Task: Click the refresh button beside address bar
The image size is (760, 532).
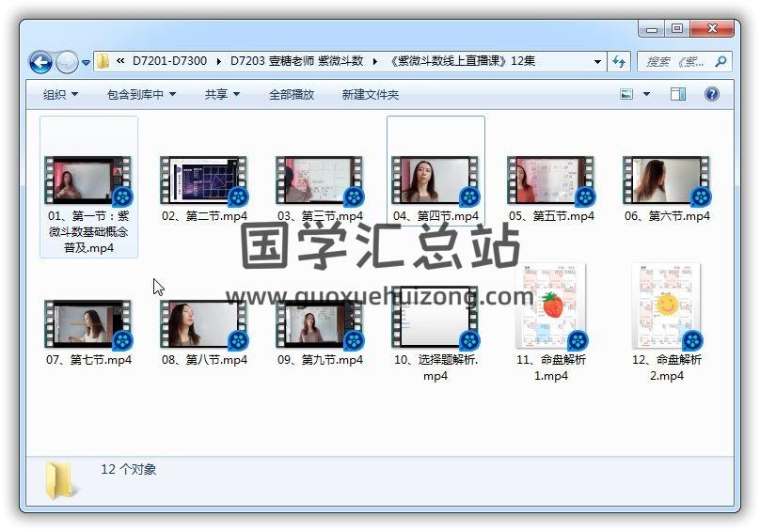Action: pos(619,61)
